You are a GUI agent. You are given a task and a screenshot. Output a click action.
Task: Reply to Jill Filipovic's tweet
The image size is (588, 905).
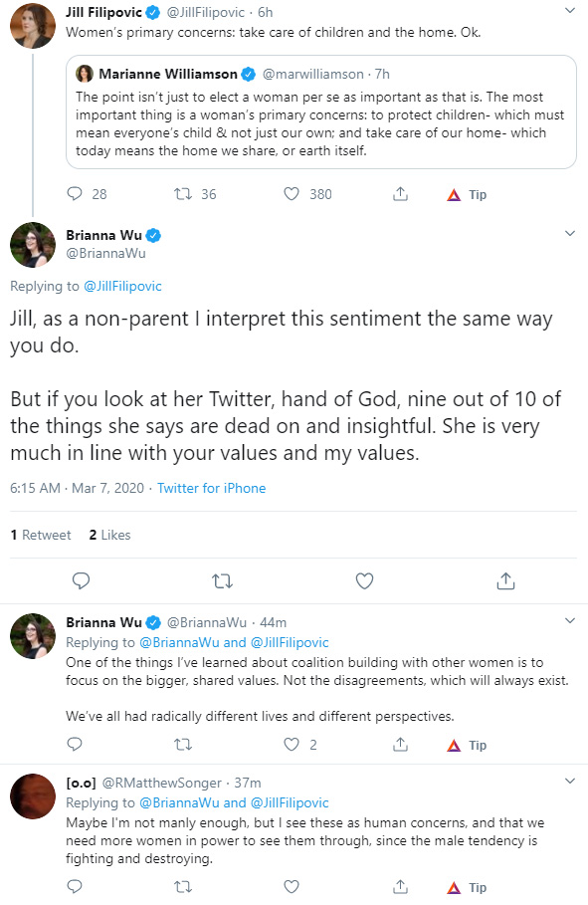coord(75,194)
